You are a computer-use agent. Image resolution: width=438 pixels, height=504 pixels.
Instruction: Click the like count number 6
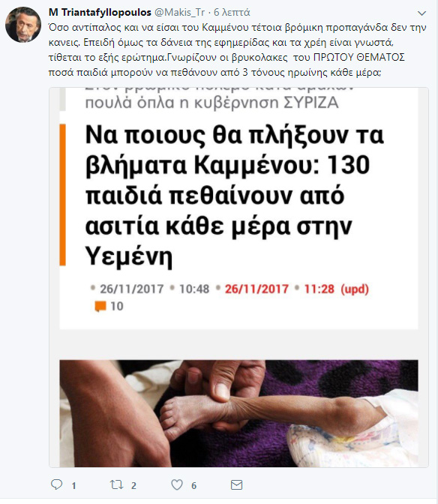pyautogui.click(x=193, y=485)
